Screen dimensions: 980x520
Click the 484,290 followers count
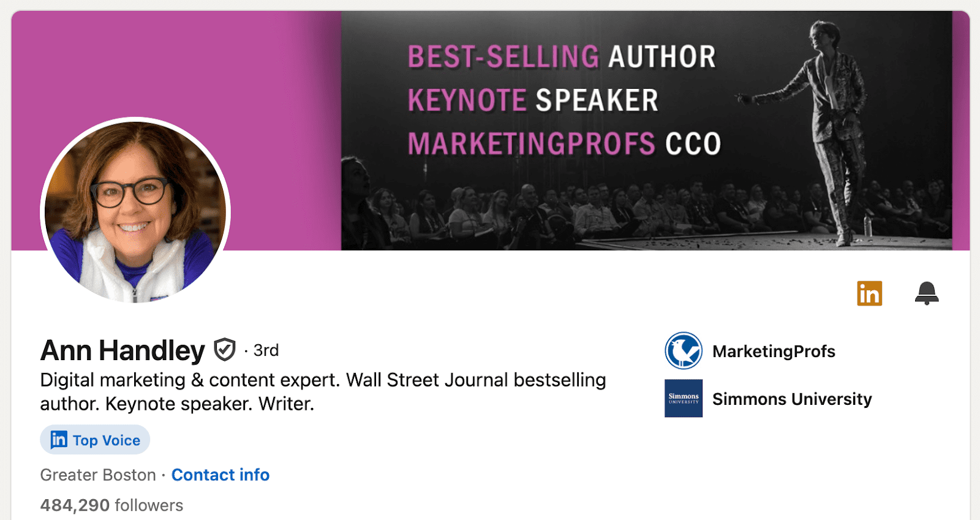[x=111, y=505]
